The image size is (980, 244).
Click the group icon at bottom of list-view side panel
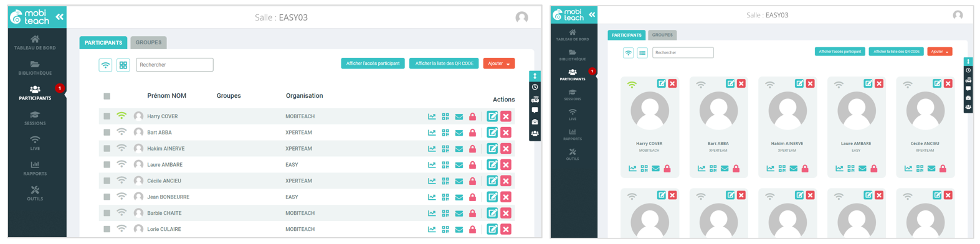535,134
